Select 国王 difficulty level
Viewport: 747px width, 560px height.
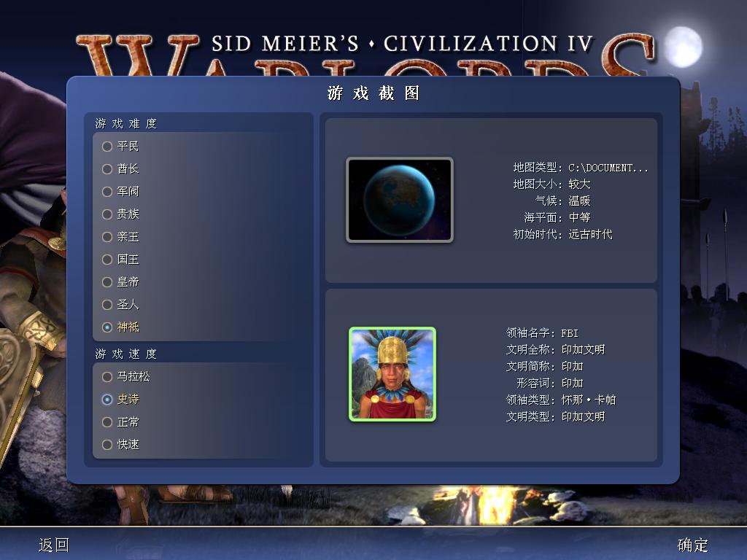coord(120,259)
